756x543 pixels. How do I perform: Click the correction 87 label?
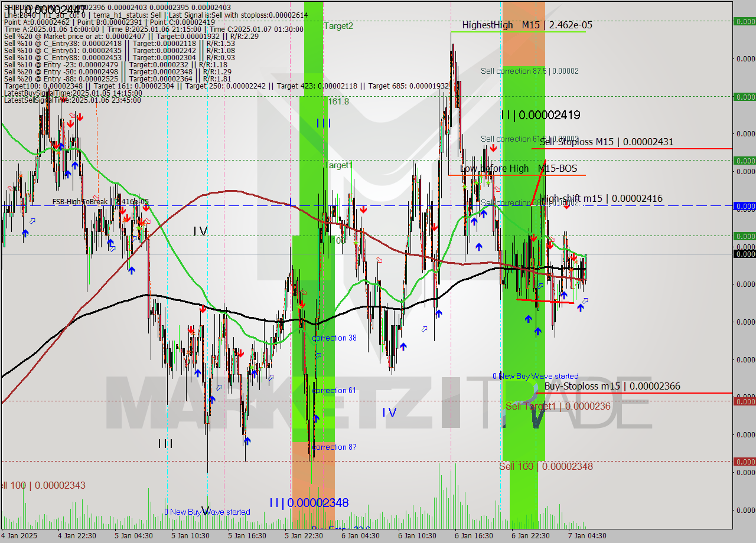click(x=334, y=447)
